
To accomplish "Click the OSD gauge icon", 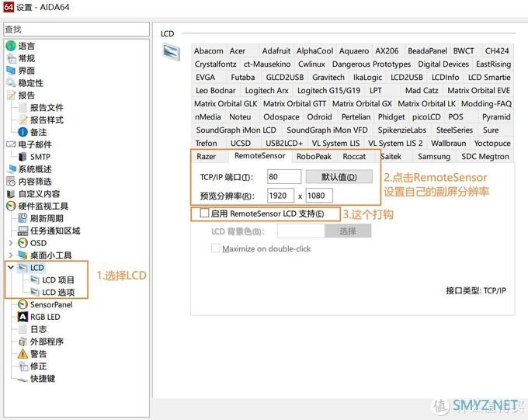I will pos(23,243).
